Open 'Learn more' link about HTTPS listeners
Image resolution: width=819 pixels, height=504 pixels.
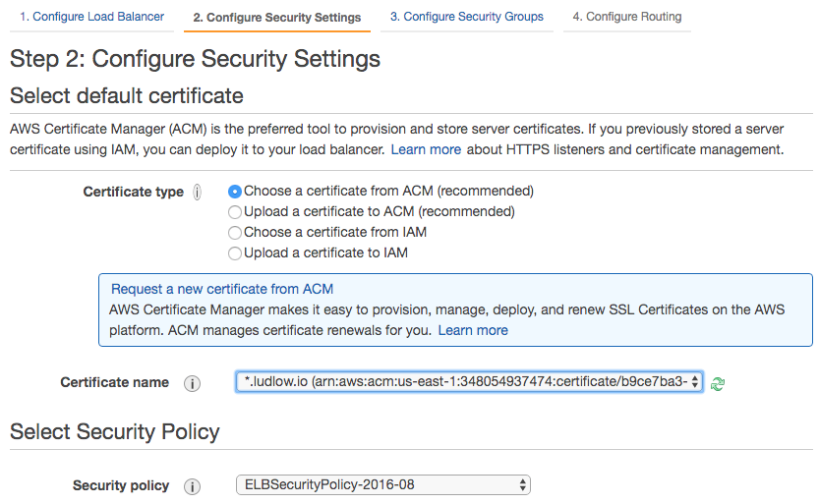[426, 149]
